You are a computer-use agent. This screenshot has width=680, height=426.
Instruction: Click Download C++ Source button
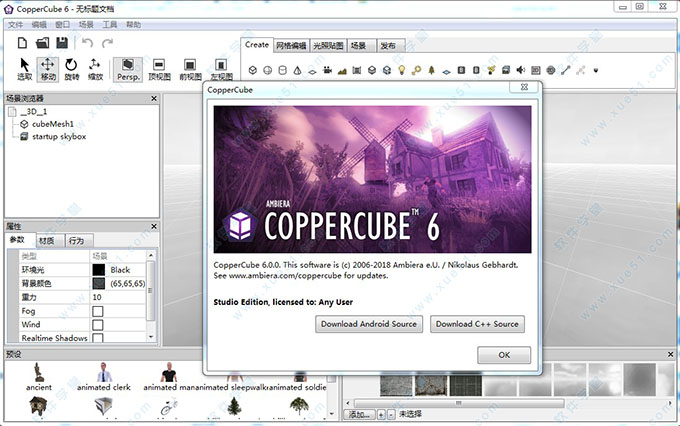477,324
